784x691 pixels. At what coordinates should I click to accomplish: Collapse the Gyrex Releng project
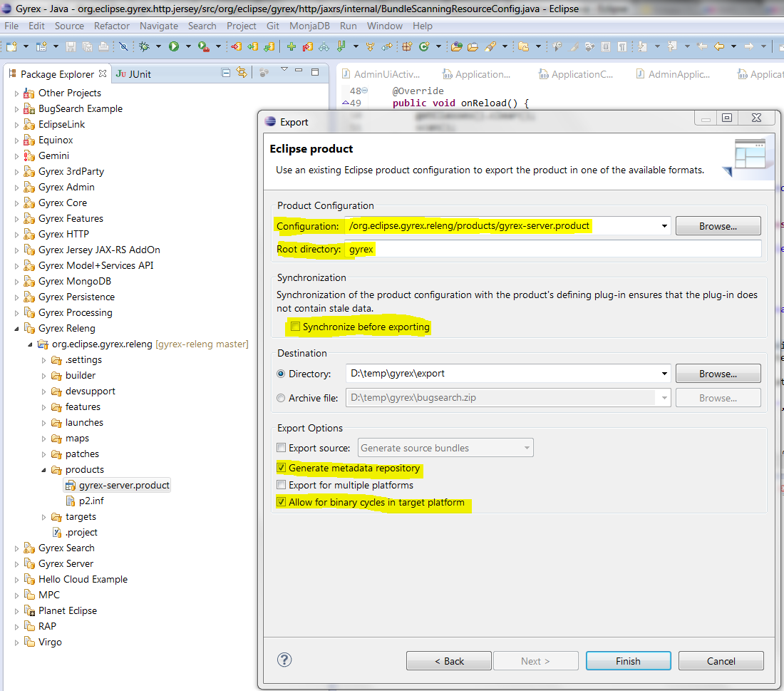point(16,329)
